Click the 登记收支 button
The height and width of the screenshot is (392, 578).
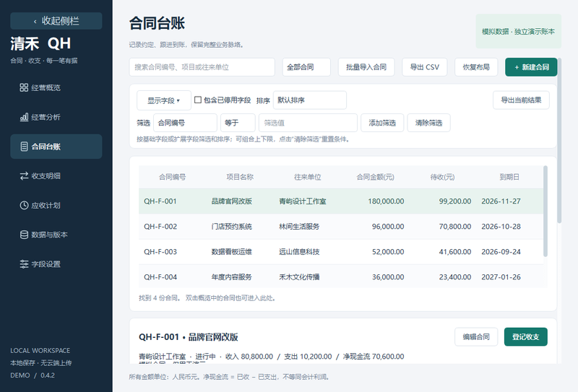coord(526,336)
